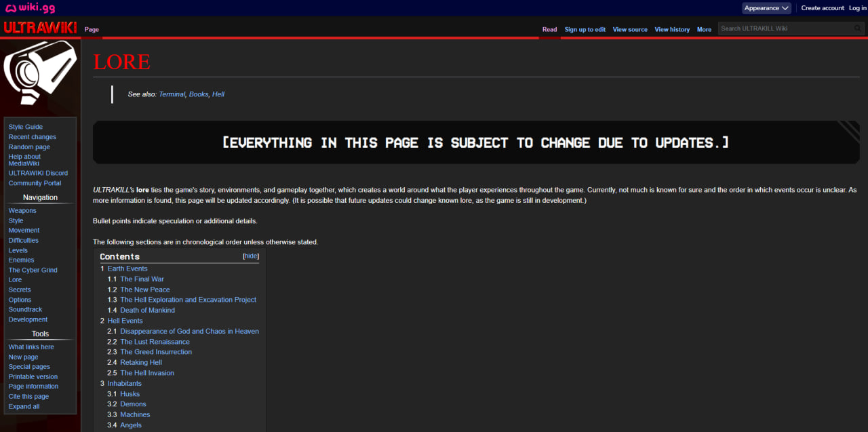The image size is (868, 432).
Task: Go to Weapons in sidebar navigation
Action: 22,210
